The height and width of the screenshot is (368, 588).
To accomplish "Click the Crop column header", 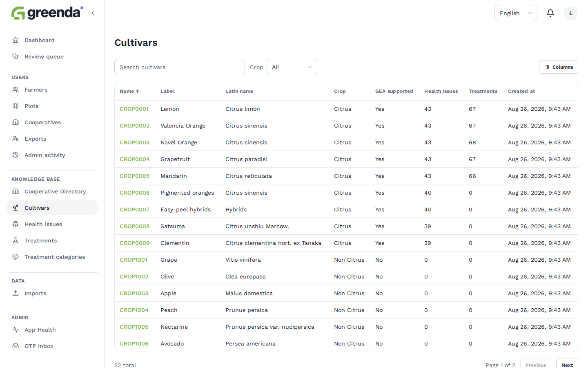I will click(340, 91).
